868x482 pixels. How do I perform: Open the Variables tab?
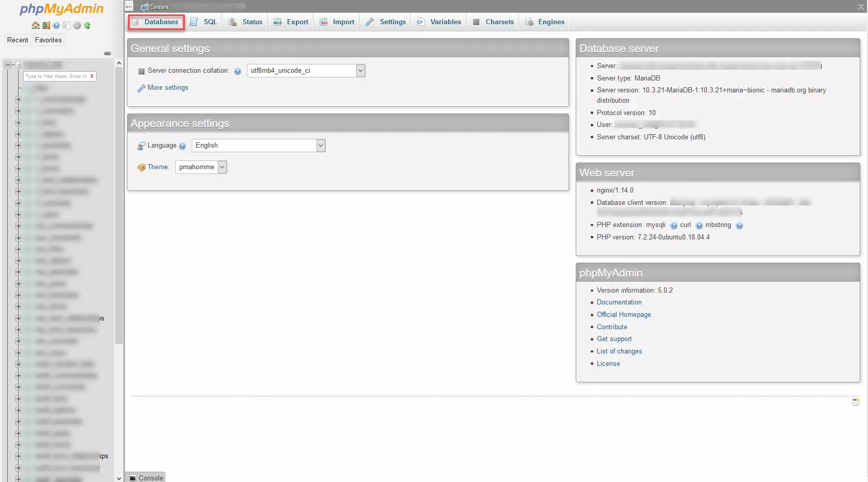[x=439, y=22]
